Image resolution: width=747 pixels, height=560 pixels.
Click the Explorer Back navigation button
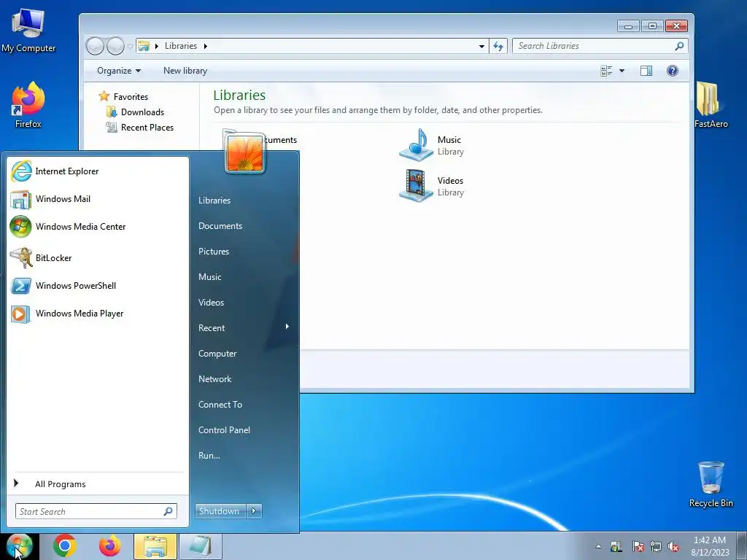click(95, 46)
